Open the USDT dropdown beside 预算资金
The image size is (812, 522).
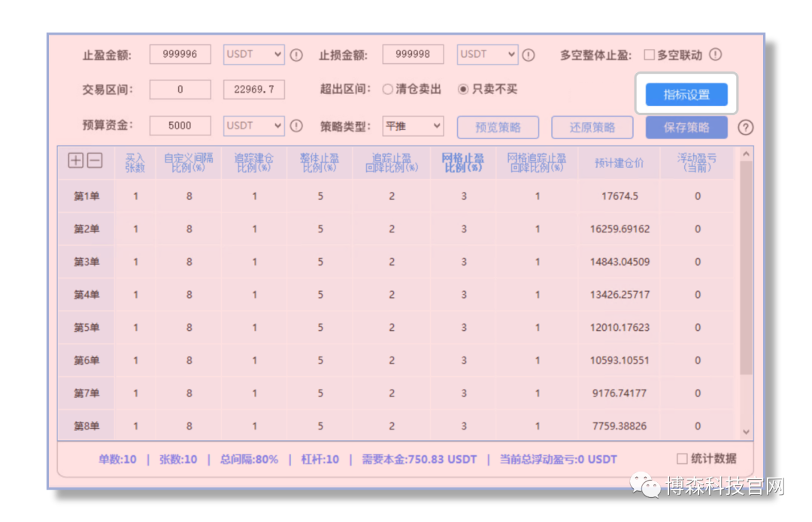(x=253, y=126)
